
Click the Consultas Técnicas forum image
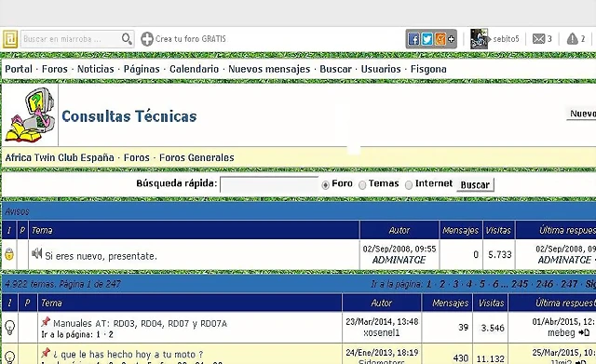pyautogui.click(x=30, y=115)
